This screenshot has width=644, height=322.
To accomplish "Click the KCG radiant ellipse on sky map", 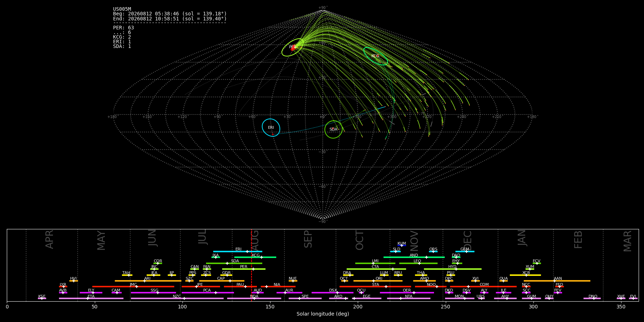I will pyautogui.click(x=375, y=56).
